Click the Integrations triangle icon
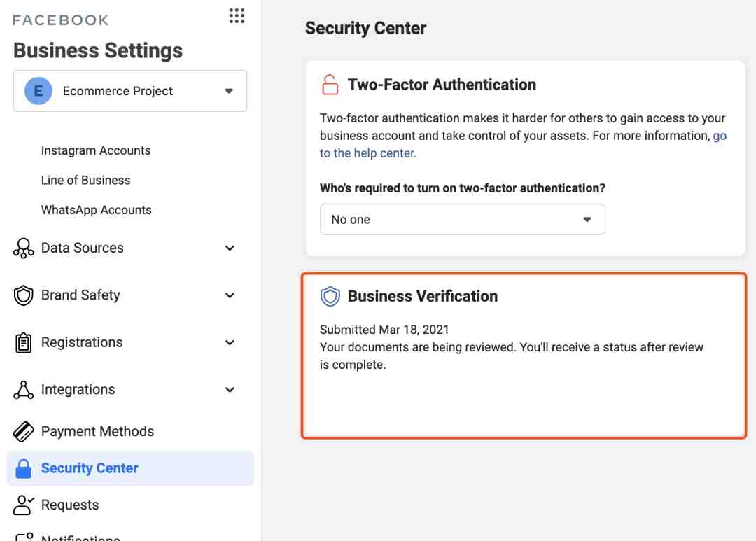756x541 pixels. coord(24,390)
